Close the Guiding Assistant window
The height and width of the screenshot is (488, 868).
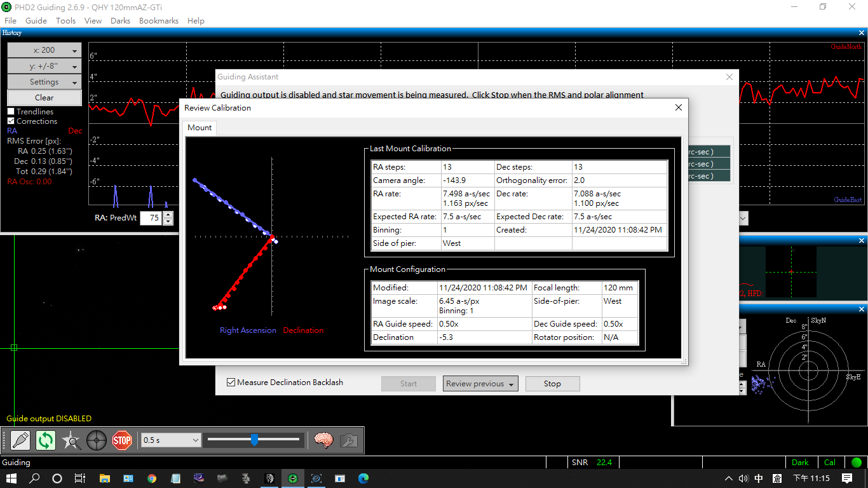[x=729, y=77]
